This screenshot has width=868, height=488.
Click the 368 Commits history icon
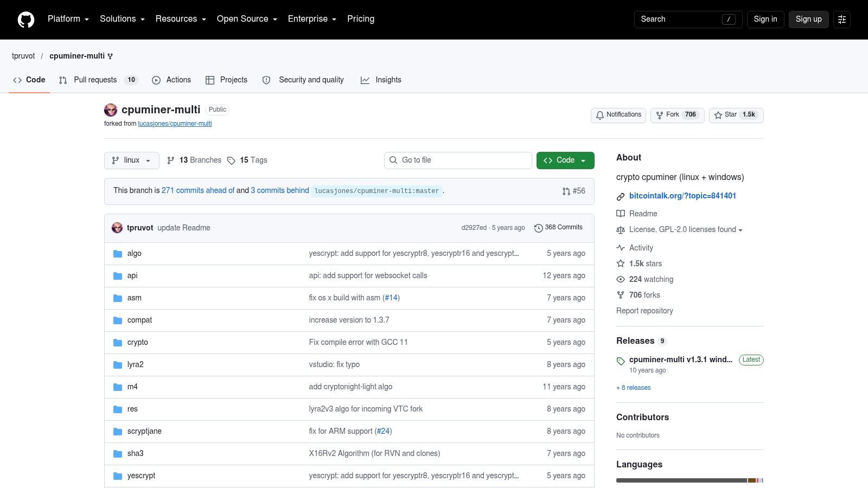tap(538, 228)
